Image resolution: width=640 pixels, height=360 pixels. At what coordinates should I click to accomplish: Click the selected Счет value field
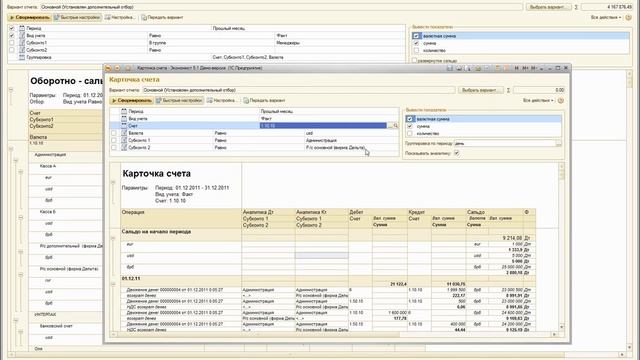pos(323,126)
